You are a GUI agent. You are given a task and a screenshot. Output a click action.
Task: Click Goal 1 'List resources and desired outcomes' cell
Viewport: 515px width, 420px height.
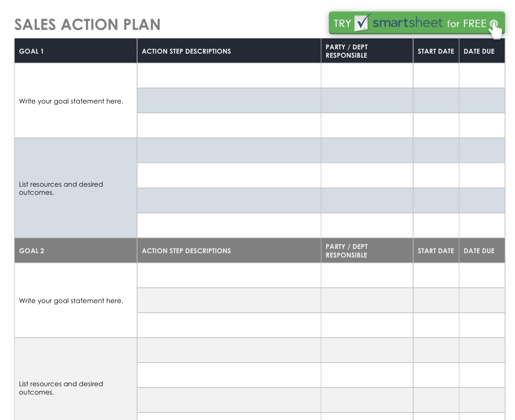76,188
